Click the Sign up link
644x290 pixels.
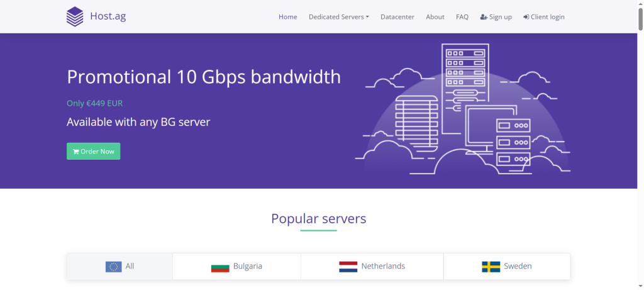[x=496, y=17]
